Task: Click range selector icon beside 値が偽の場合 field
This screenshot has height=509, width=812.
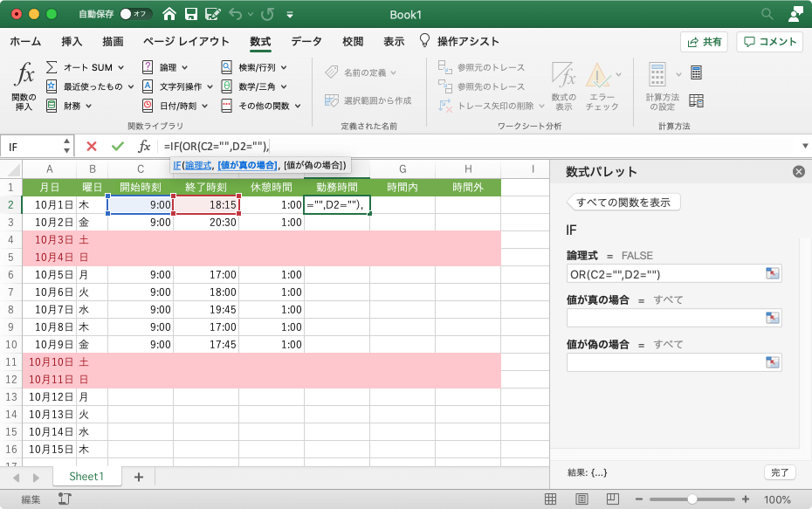Action: [772, 362]
